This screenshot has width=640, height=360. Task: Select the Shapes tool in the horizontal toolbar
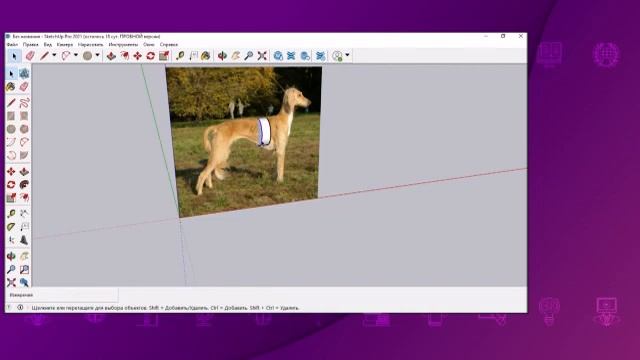[87, 56]
